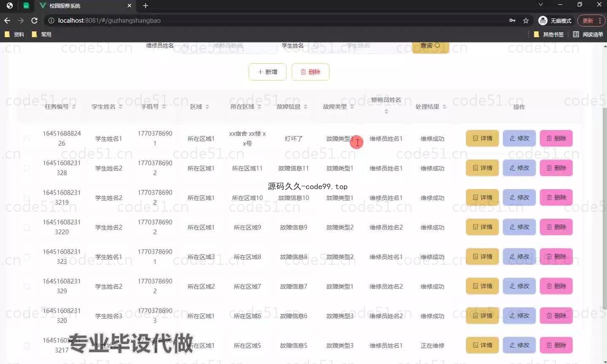The height and width of the screenshot is (364, 607).
Task: Click 修改 for 故障信息11 row
Action: pos(519,168)
